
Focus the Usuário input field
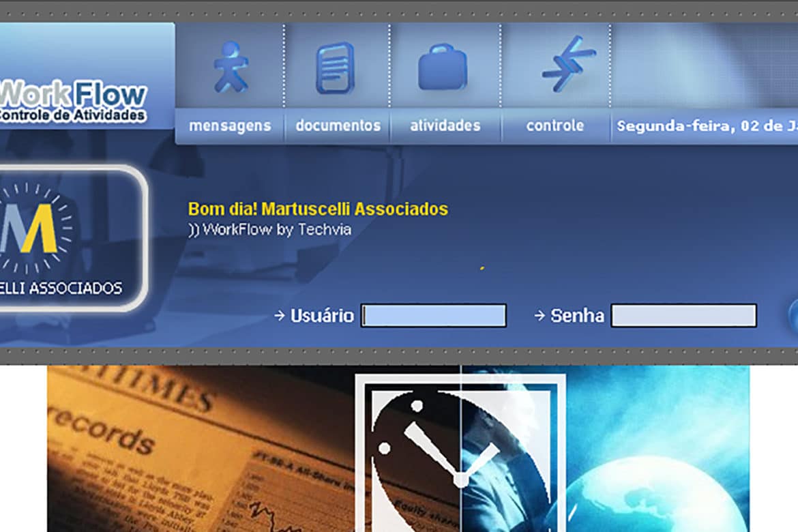(434, 316)
